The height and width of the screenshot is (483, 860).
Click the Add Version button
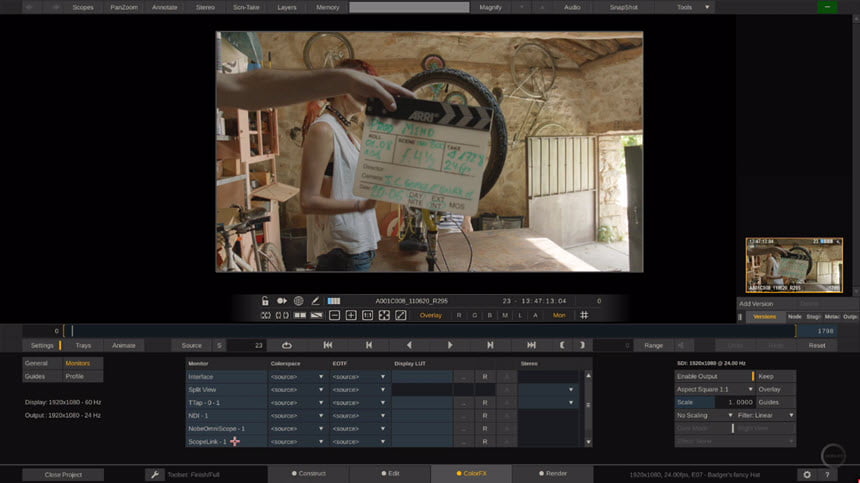click(756, 304)
